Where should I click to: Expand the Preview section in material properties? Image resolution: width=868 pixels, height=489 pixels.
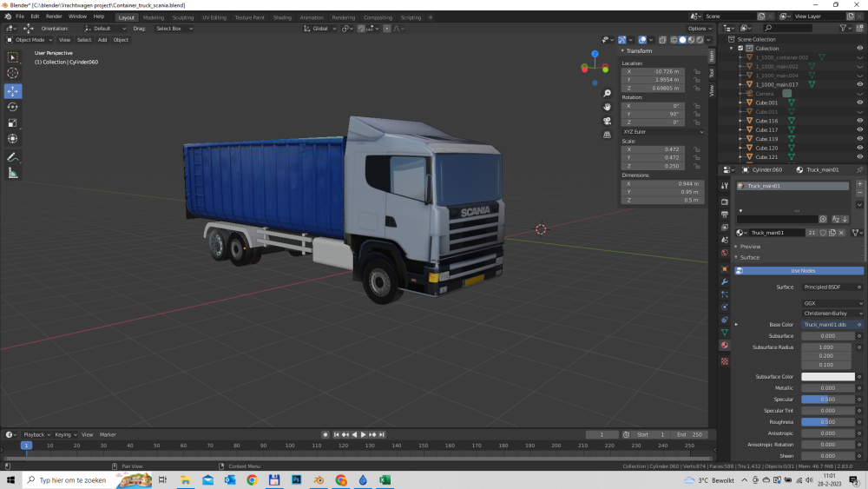pos(750,247)
